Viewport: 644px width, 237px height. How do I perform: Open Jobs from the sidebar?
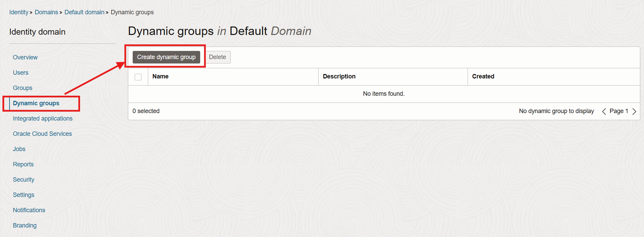pyautogui.click(x=19, y=149)
